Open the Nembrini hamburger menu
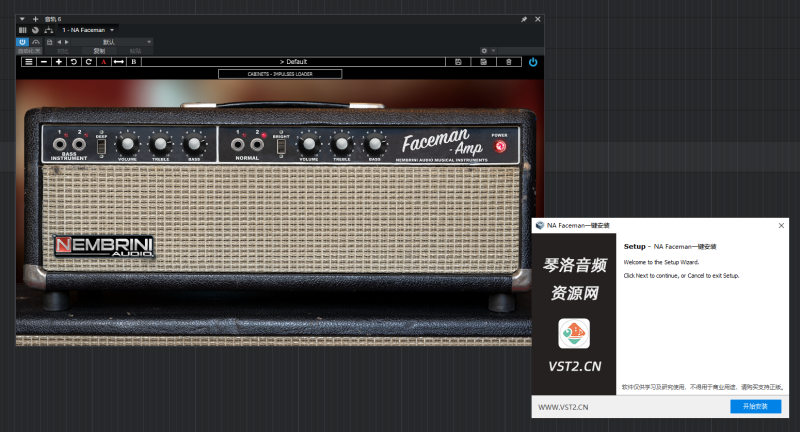Screen dimensions: 800x432 28,62
